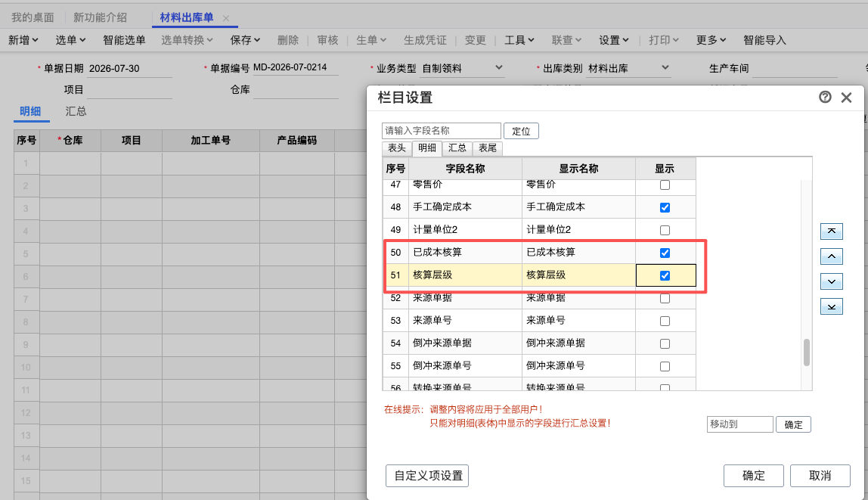Uncheck display for 核算层级

click(x=665, y=276)
